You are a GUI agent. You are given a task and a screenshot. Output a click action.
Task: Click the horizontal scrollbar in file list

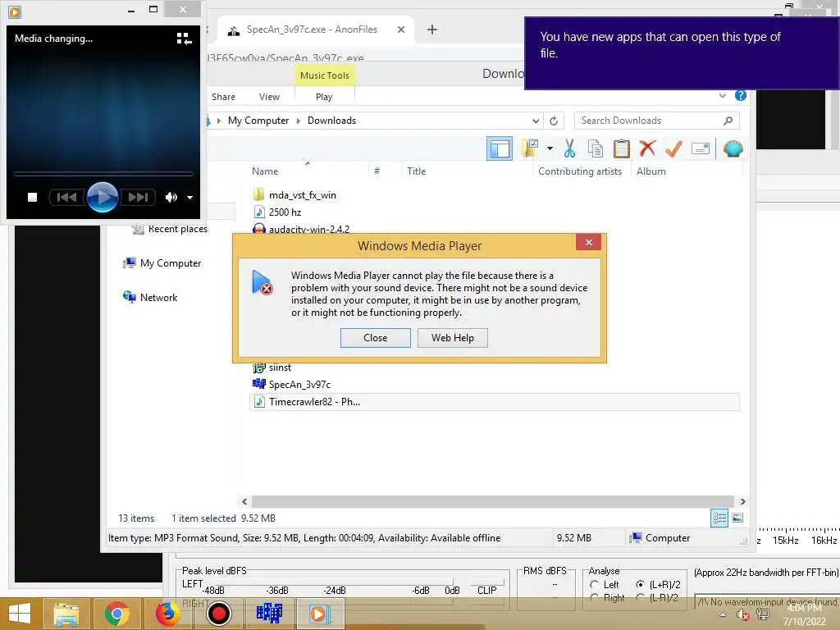492,501
